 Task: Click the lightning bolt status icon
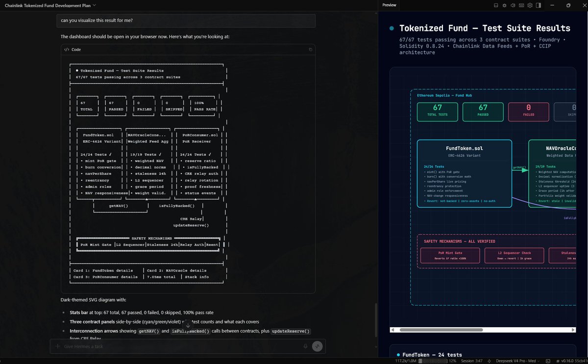490,361
